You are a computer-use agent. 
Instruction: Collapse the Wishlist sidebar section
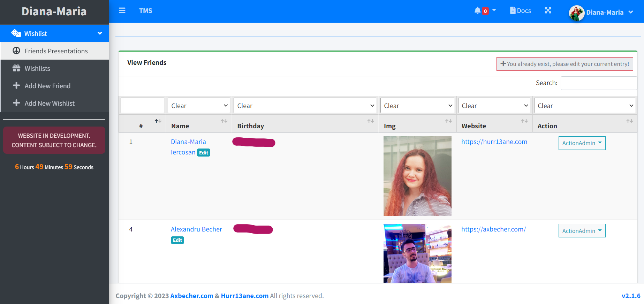[x=100, y=33]
